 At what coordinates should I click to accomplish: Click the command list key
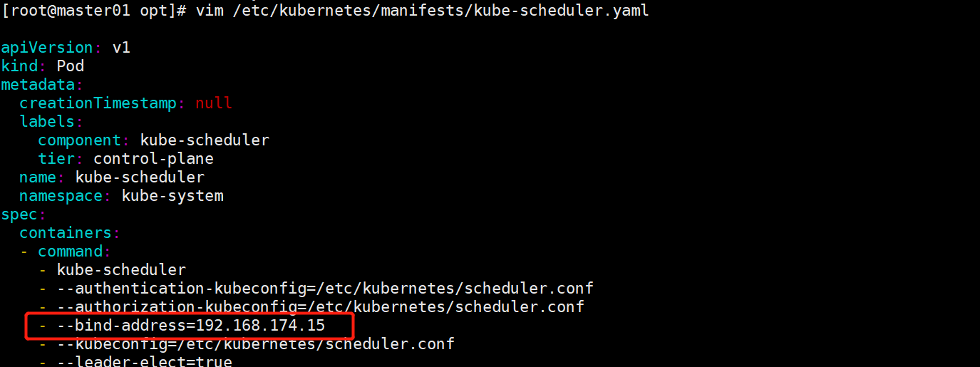pyautogui.click(x=71, y=252)
